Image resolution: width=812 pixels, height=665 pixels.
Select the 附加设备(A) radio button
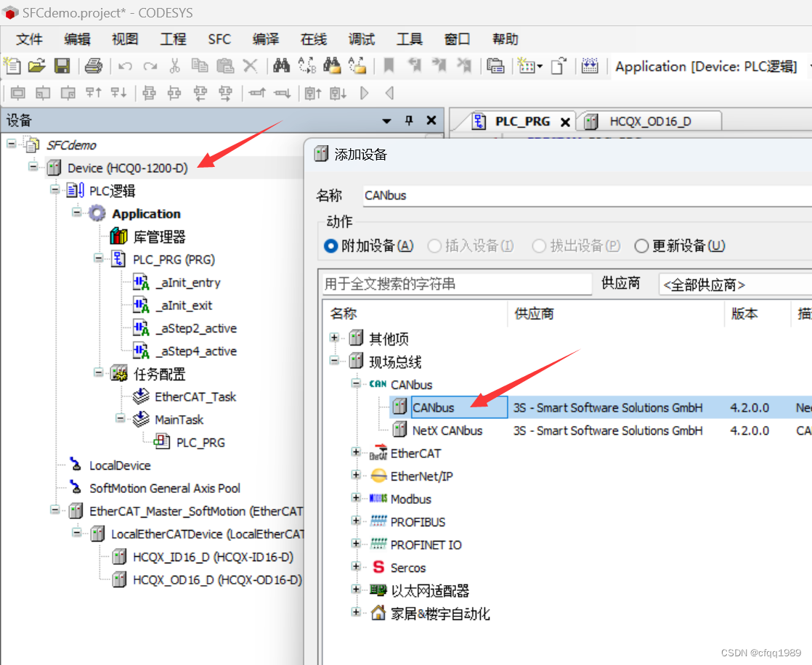(x=331, y=246)
